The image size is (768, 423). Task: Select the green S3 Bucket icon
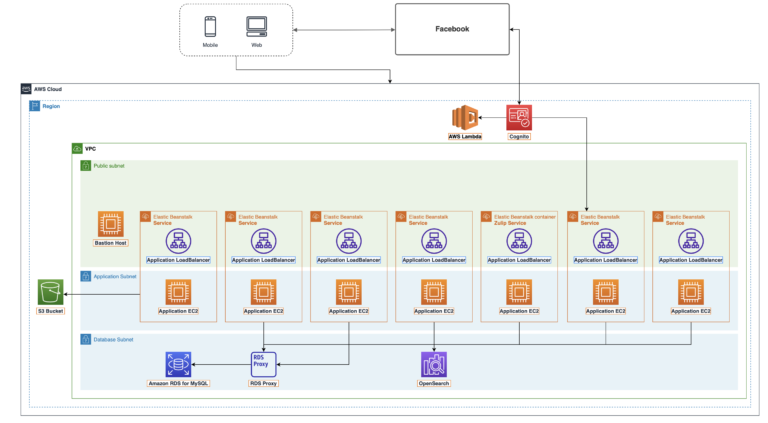50,292
